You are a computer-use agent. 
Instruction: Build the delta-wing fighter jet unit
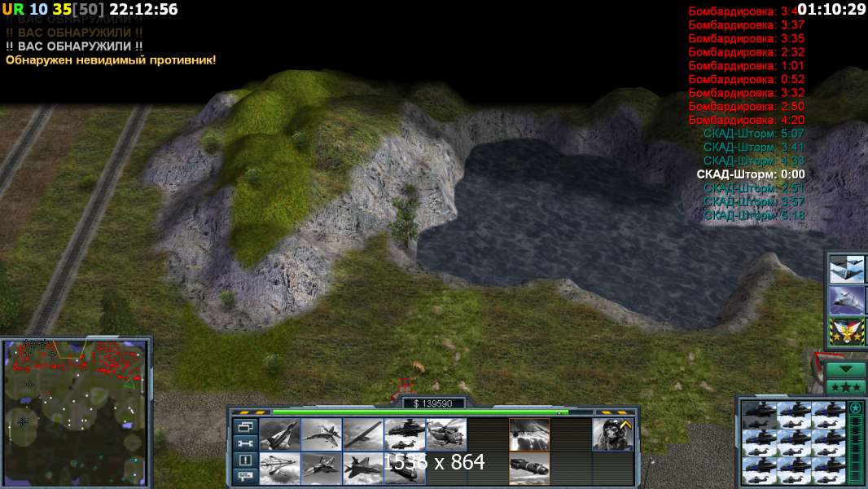(279, 434)
